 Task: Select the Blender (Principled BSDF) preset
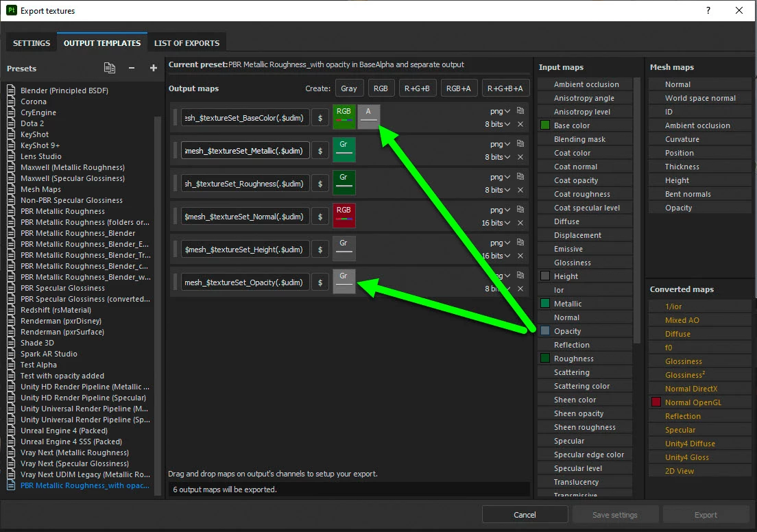(64, 90)
